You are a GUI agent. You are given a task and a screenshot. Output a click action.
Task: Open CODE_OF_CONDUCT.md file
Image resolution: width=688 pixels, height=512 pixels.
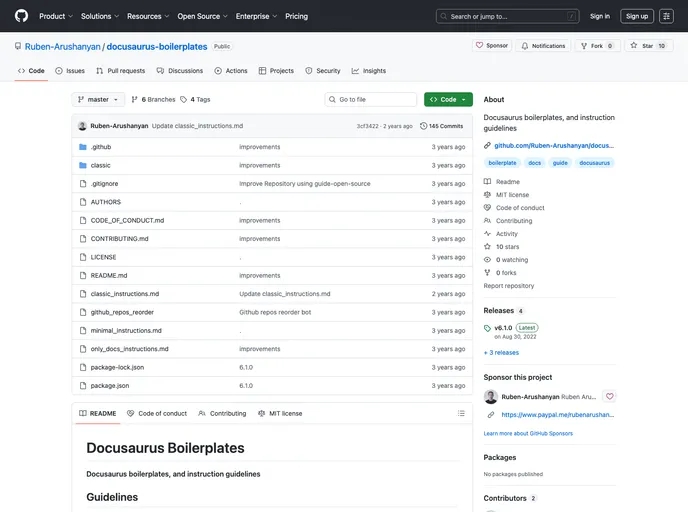(127, 221)
